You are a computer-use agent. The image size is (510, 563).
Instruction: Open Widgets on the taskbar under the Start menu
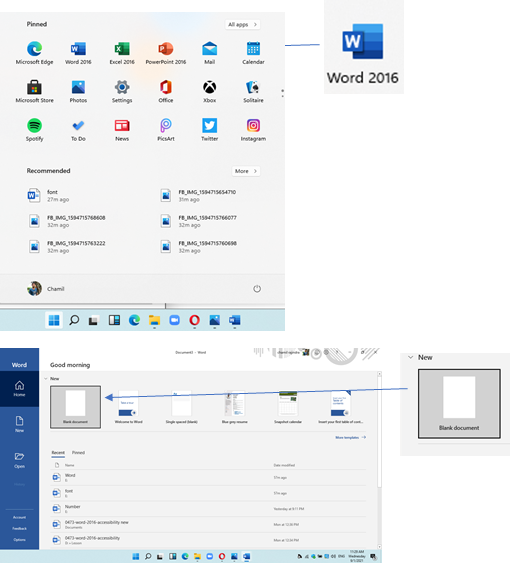(x=114, y=320)
